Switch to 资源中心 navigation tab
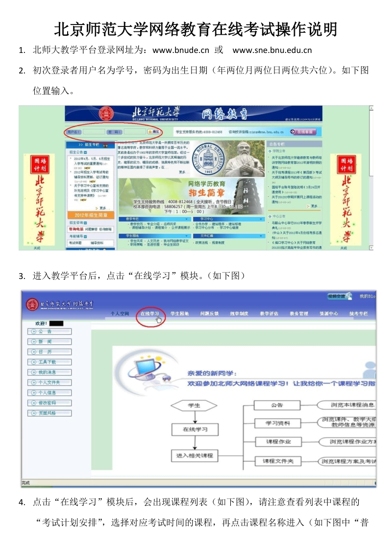Image resolution: width=392 pixels, height=555 pixels. pyautogui.click(x=329, y=314)
